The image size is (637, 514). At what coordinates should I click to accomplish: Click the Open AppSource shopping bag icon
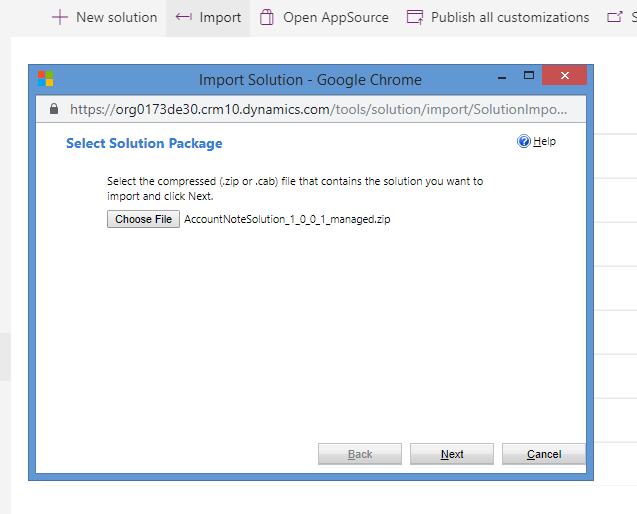click(266, 17)
